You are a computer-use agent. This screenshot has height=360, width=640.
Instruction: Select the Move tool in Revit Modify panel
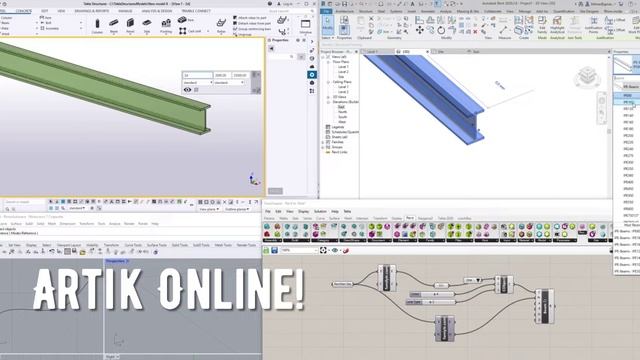[420, 30]
